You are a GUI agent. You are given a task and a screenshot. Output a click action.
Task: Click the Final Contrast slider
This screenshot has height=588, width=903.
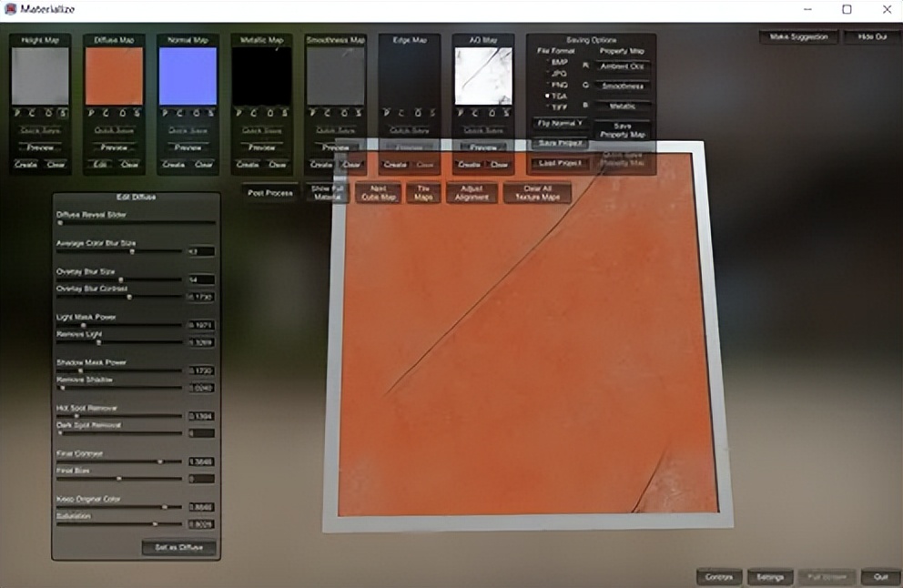coord(119,461)
